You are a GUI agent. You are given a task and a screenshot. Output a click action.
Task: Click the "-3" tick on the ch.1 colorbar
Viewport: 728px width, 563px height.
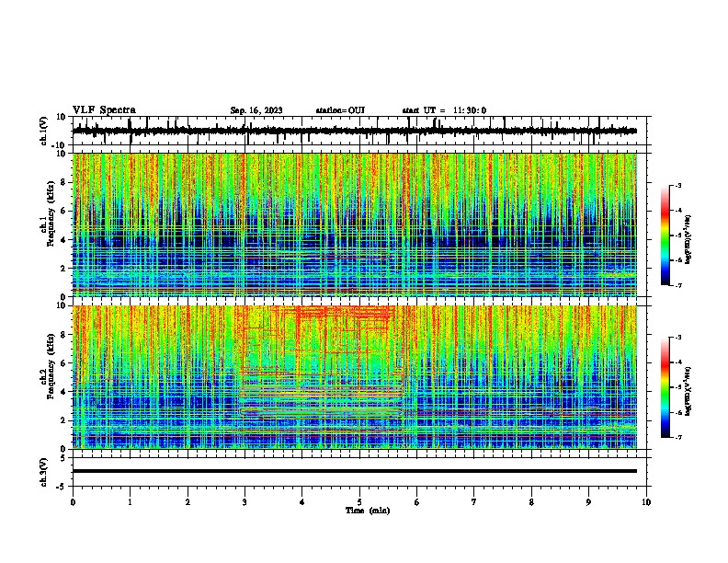point(678,185)
